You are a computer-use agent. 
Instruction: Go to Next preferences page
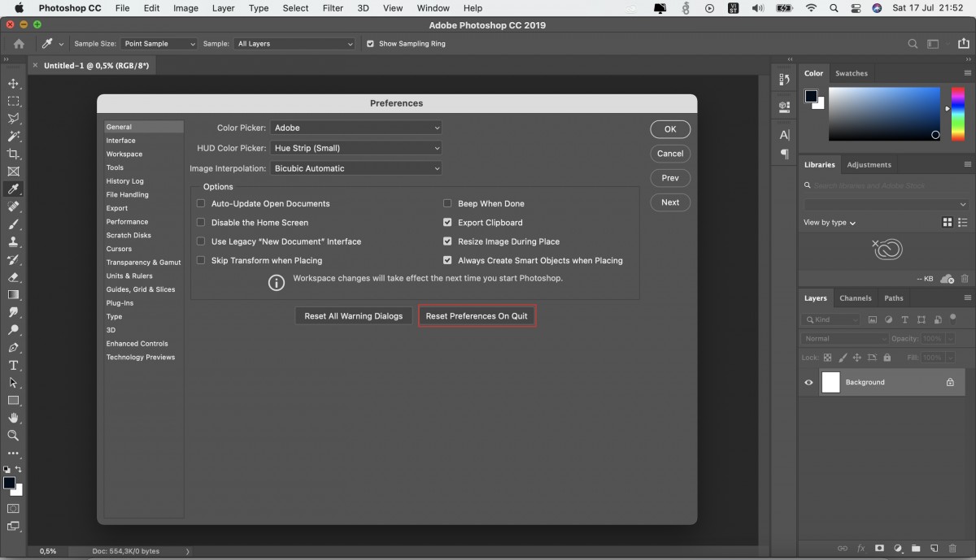tap(670, 202)
